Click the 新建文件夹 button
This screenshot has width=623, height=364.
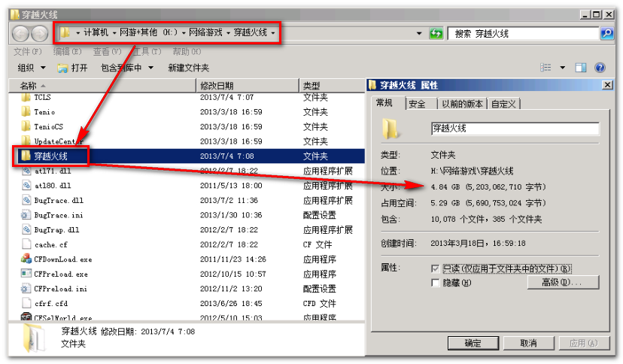point(188,68)
